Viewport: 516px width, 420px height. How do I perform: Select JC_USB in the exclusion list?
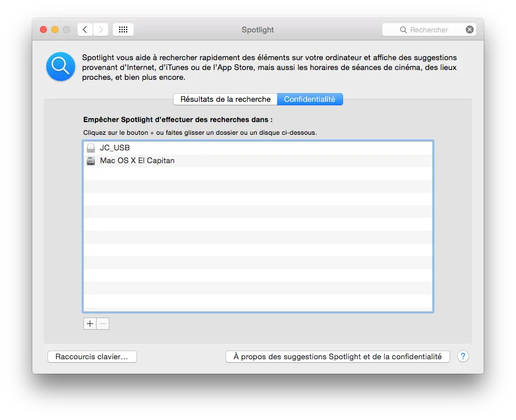tap(258, 148)
